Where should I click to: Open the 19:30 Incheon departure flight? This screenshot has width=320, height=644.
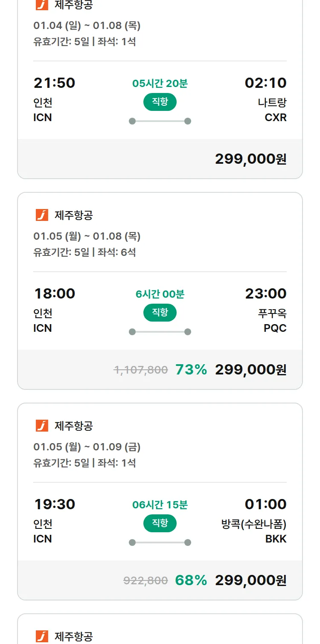[x=54, y=504]
